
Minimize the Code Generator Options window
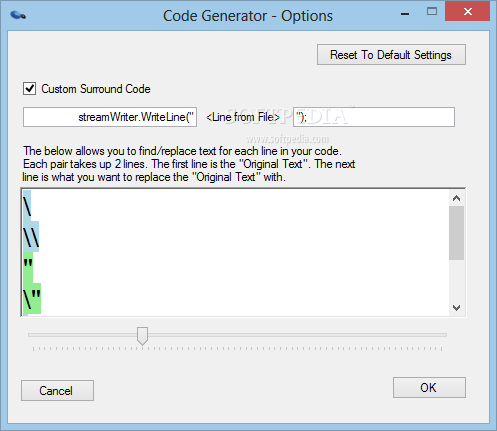[405, 13]
